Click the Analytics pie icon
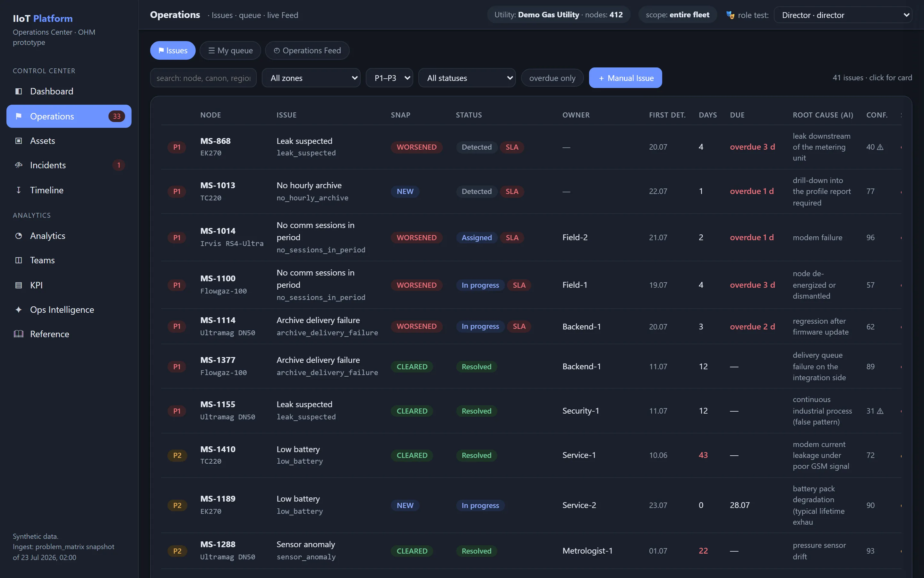 click(x=18, y=236)
